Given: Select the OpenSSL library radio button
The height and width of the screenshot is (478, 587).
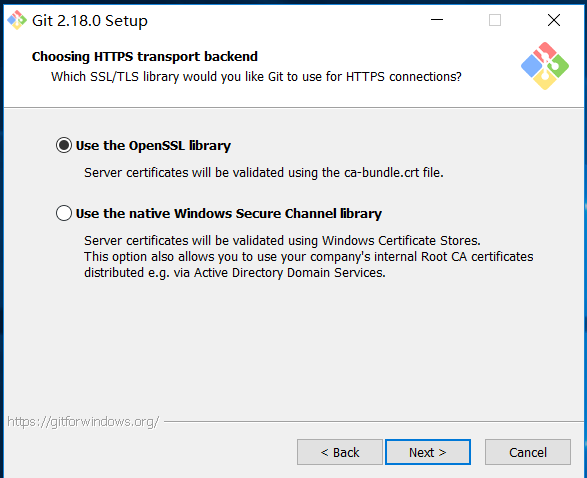Looking at the screenshot, I should pyautogui.click(x=64, y=145).
